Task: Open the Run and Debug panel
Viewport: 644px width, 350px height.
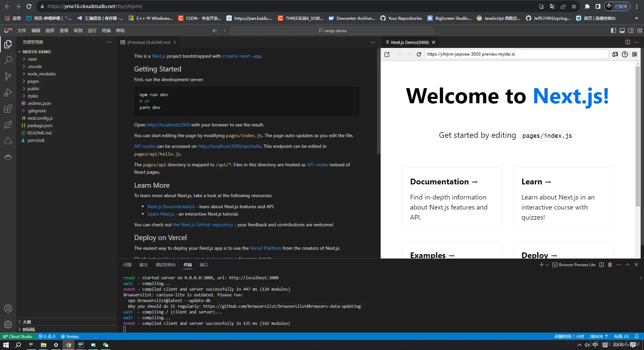Action: coord(8,93)
